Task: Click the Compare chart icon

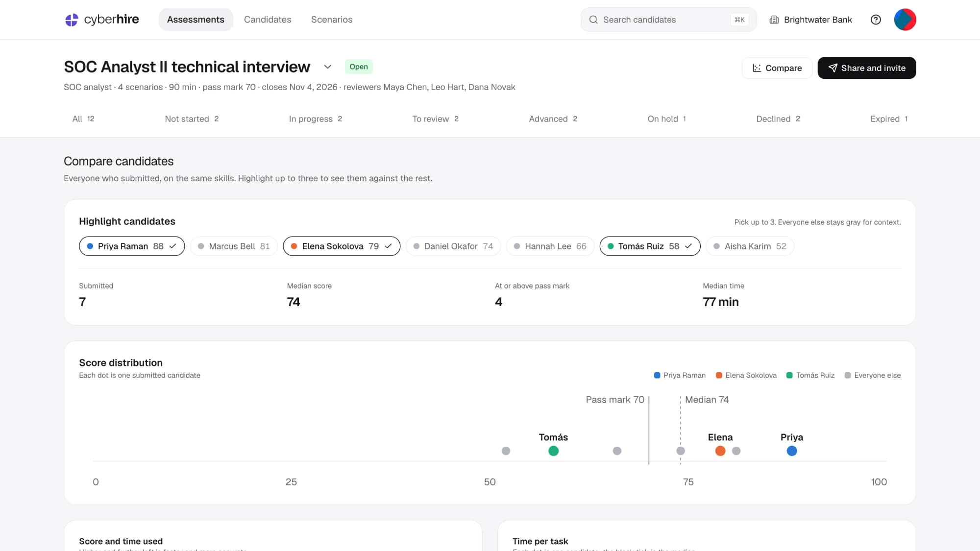Action: tap(757, 68)
